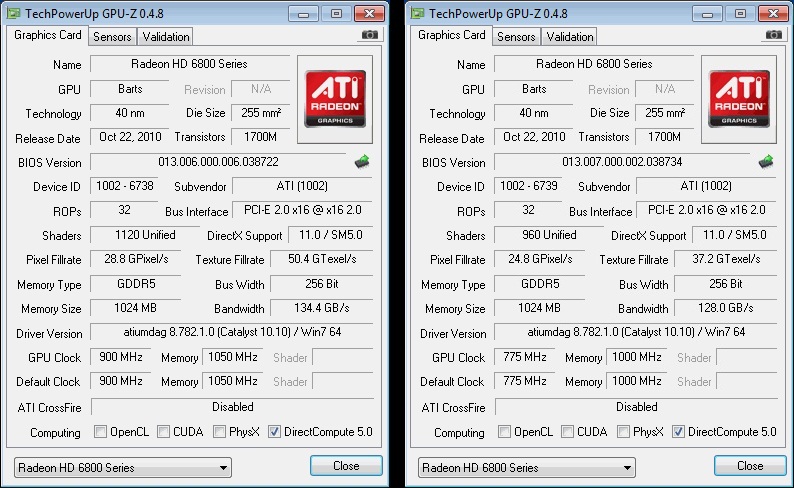Click the 128.0 GB/s bandwidth value
This screenshot has width=794, height=488.
pos(726,308)
